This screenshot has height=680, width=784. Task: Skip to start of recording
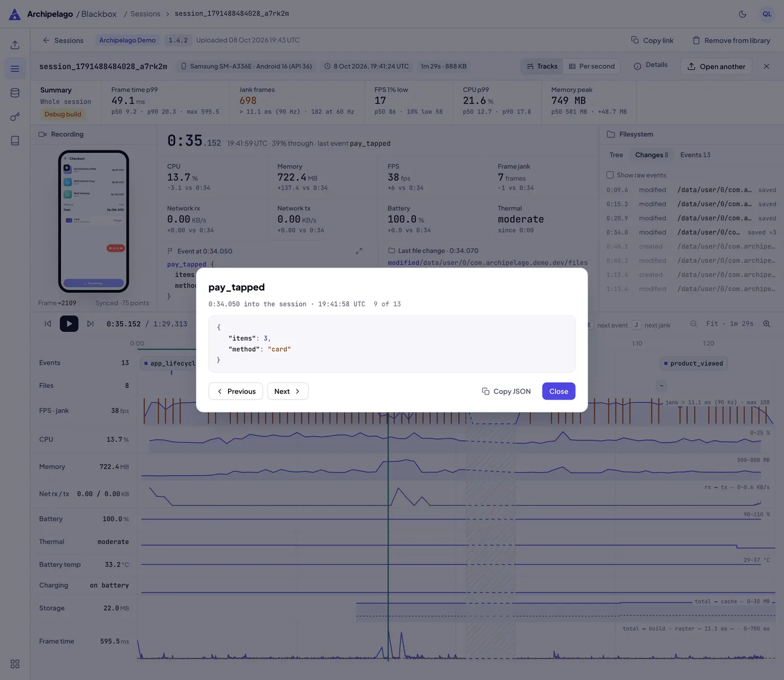pos(48,323)
